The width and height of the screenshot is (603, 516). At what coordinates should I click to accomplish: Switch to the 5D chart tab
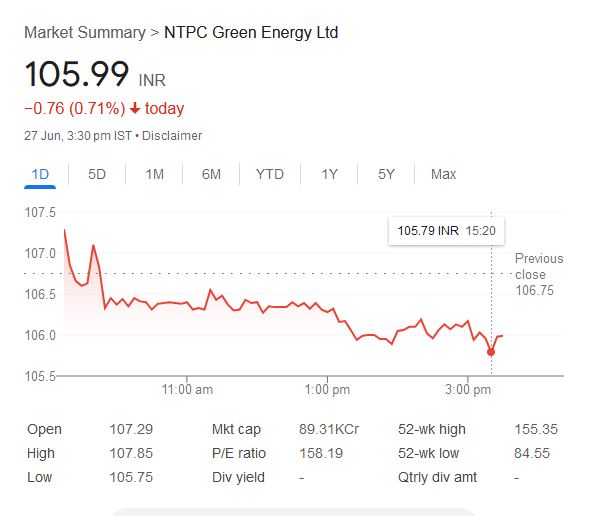97,174
